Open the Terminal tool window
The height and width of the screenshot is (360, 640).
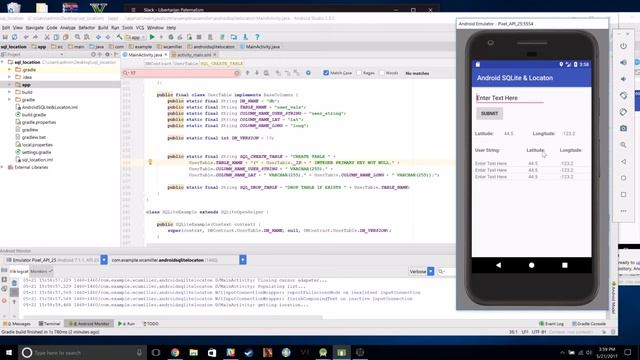49,324
